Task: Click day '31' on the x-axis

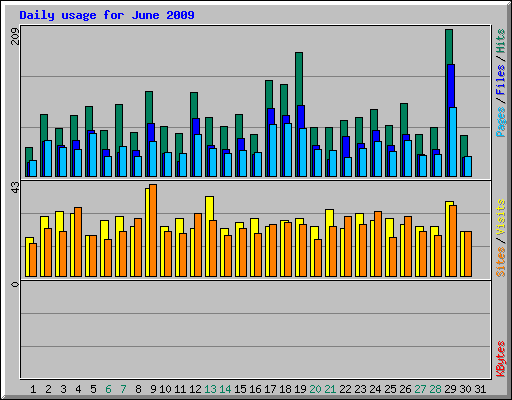Action: (x=480, y=389)
